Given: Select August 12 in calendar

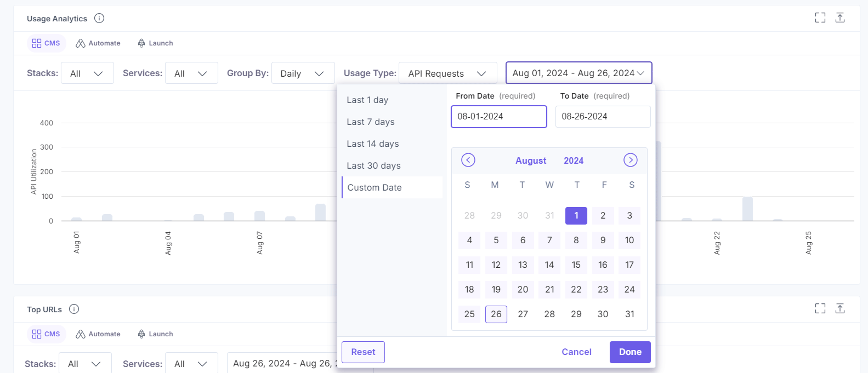Looking at the screenshot, I should coord(496,265).
